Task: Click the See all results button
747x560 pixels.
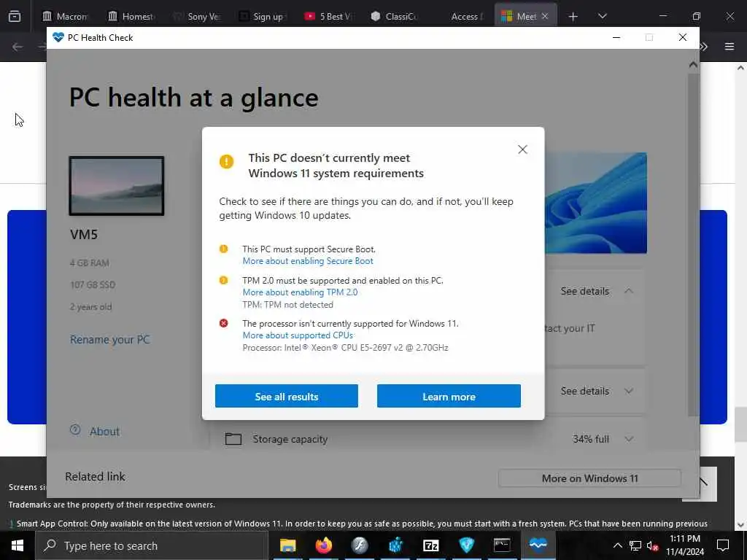Action: click(286, 396)
